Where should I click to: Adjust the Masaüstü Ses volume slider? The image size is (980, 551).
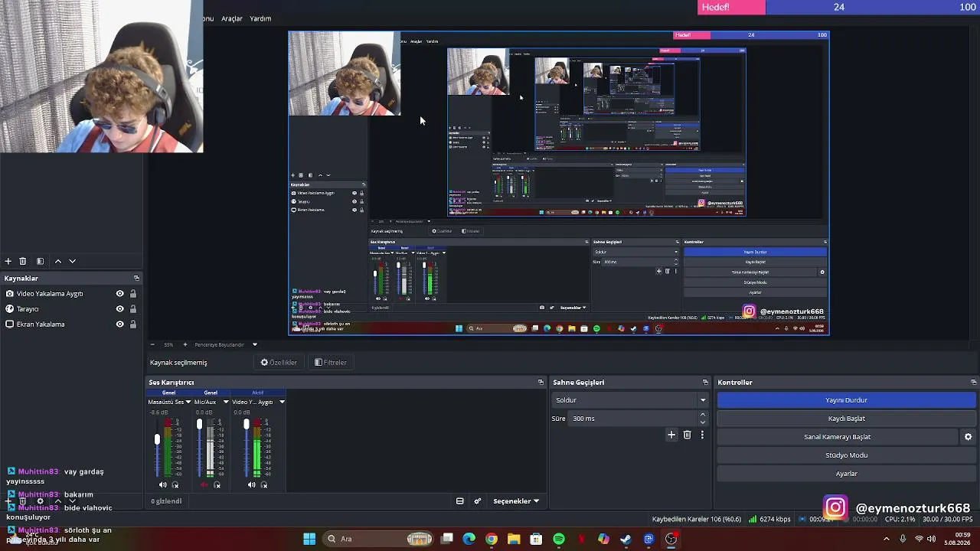tap(157, 439)
